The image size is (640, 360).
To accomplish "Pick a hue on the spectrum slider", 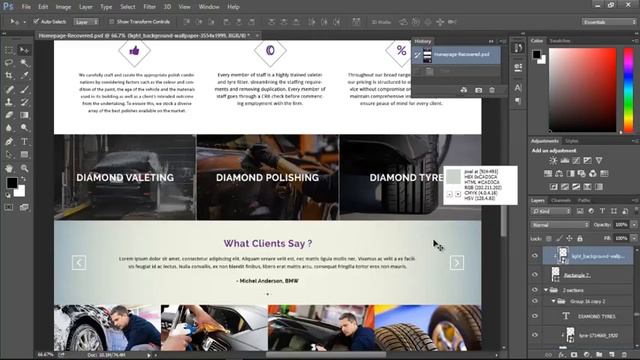I will (x=629, y=90).
